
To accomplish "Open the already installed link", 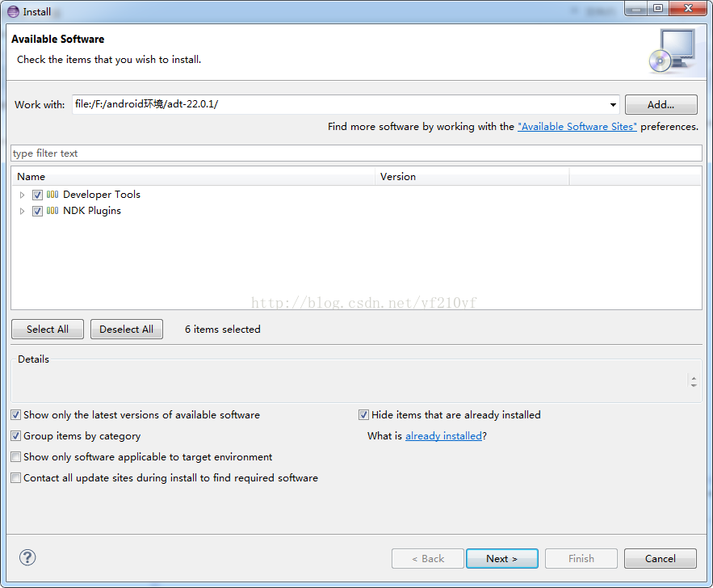I will click(x=443, y=435).
